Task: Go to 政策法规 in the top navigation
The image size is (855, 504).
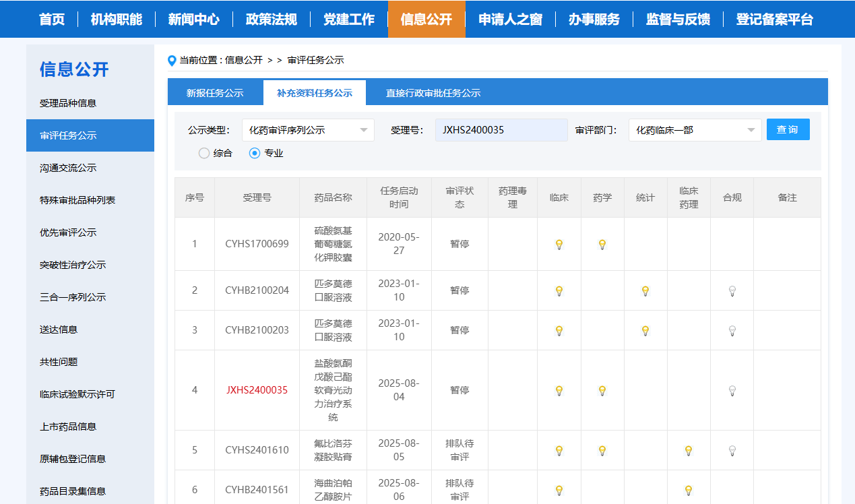Action: point(271,19)
